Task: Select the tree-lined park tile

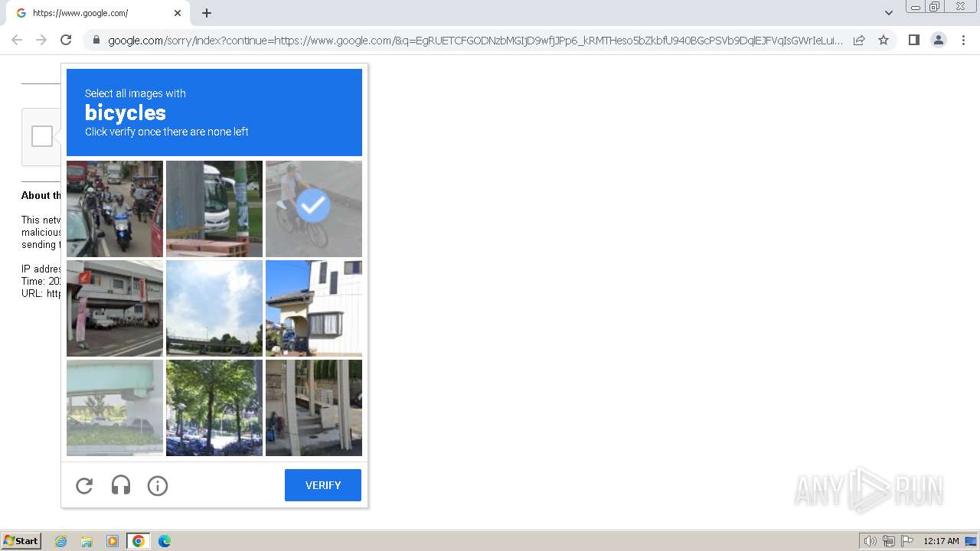Action: 214,408
